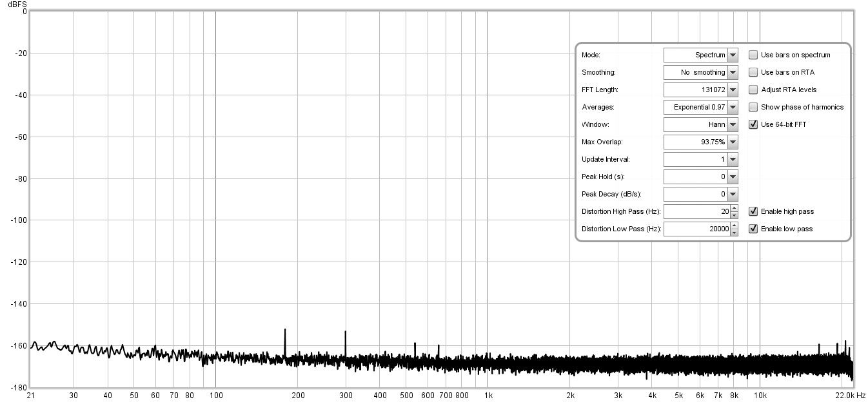Open Update Interval dropdown

click(700, 160)
